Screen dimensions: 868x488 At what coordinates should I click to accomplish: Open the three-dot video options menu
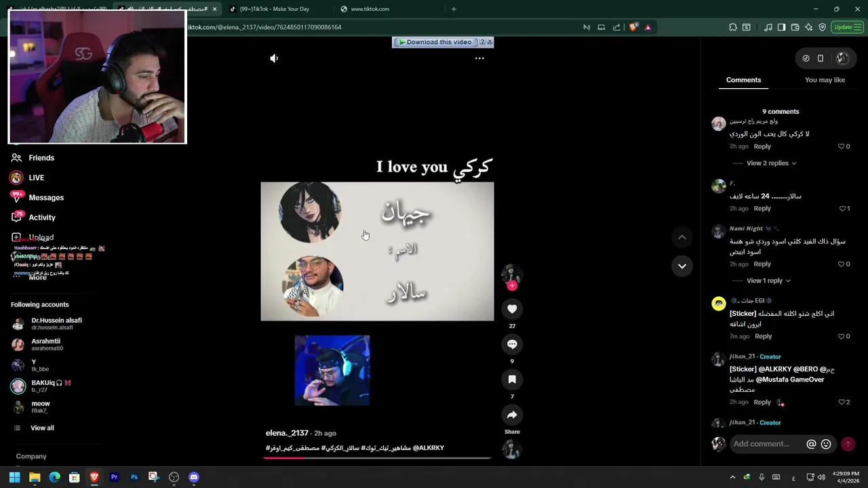tap(479, 58)
